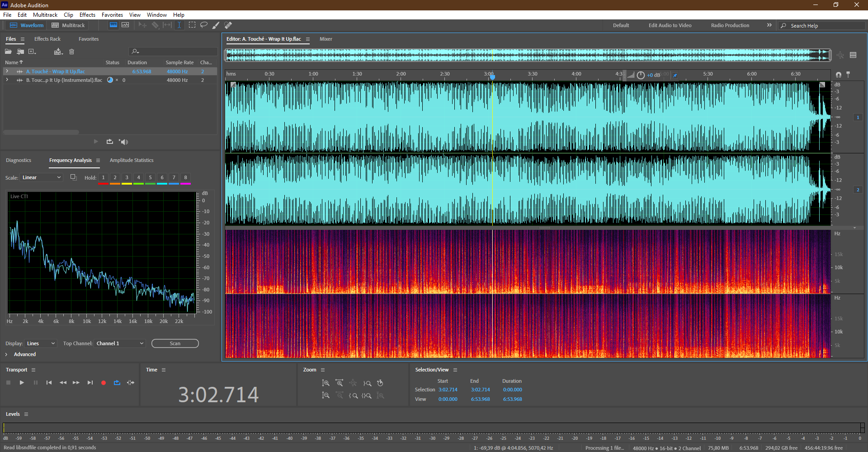Open the Scale dropdown set to Linear

coord(41,177)
